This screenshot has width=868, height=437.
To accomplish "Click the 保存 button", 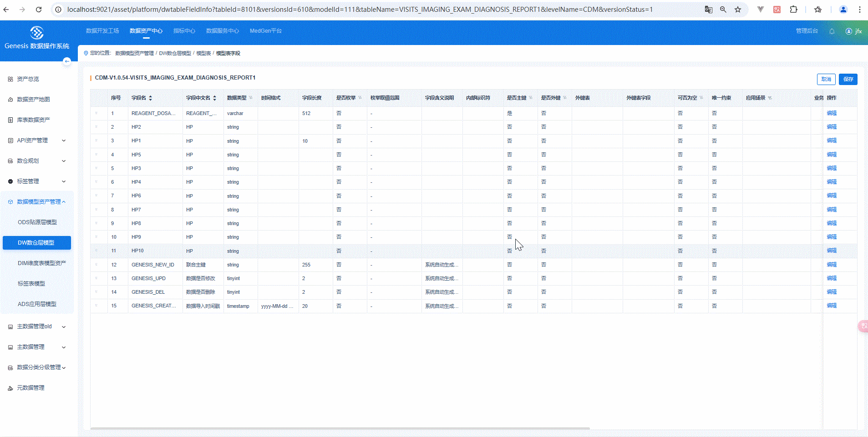I will (848, 79).
